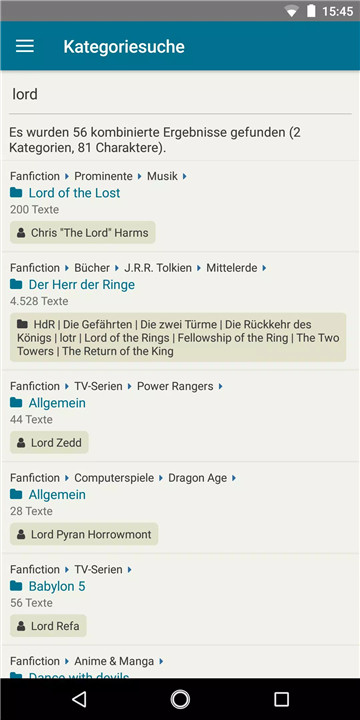This screenshot has width=360, height=720.
Task: Tap the J.R.R. Tolkien breadcrumb
Action: click(x=158, y=268)
